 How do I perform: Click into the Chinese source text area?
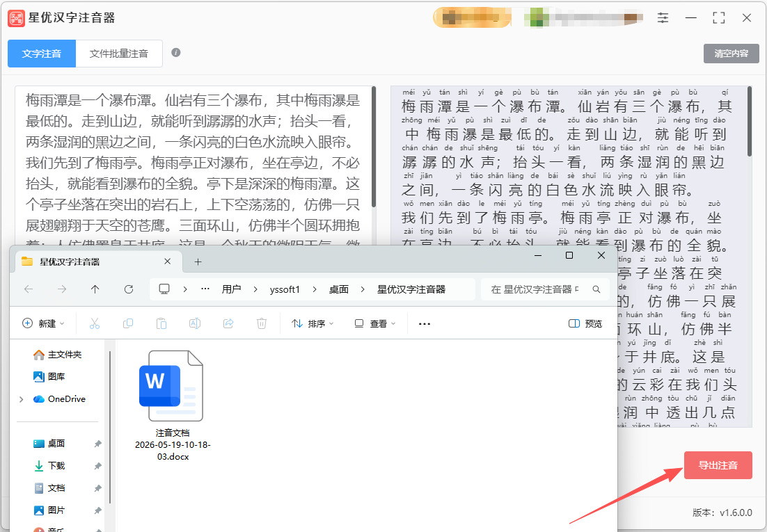(193, 166)
